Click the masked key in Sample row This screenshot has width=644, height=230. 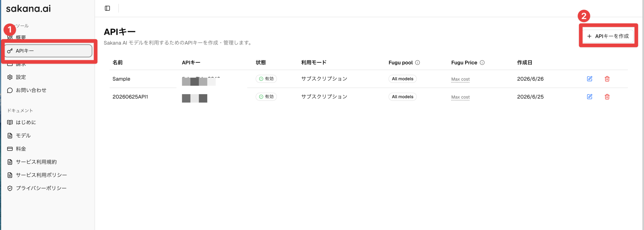coord(199,81)
